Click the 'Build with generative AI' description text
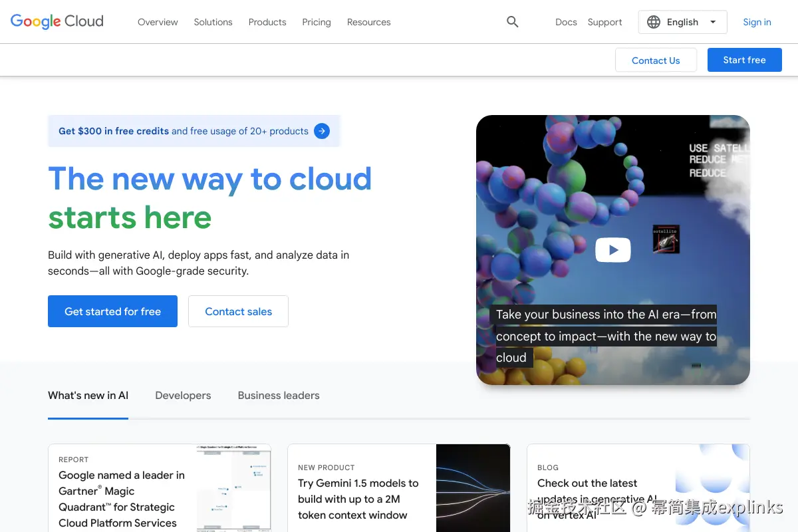Image resolution: width=798 pixels, height=532 pixels. coord(198,263)
